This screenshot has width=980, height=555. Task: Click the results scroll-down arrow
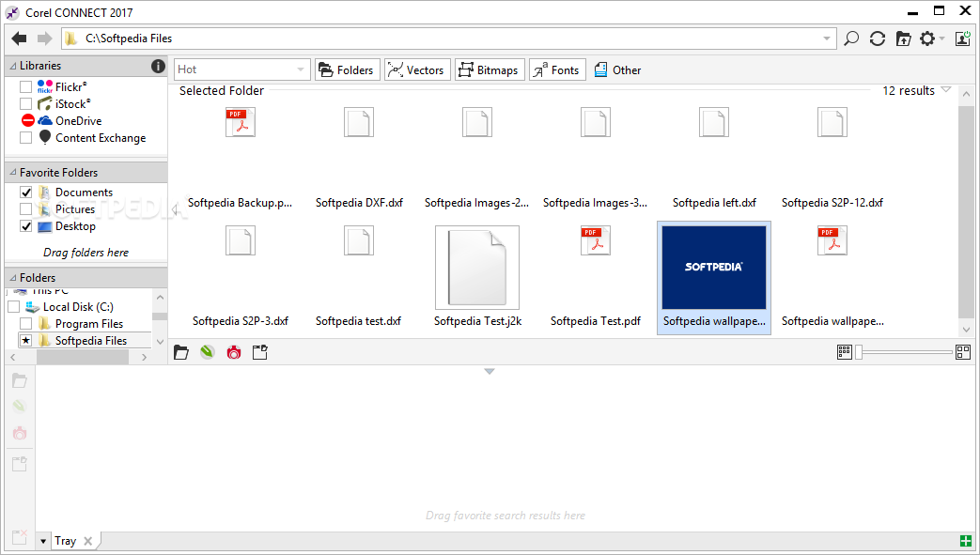coord(966,330)
